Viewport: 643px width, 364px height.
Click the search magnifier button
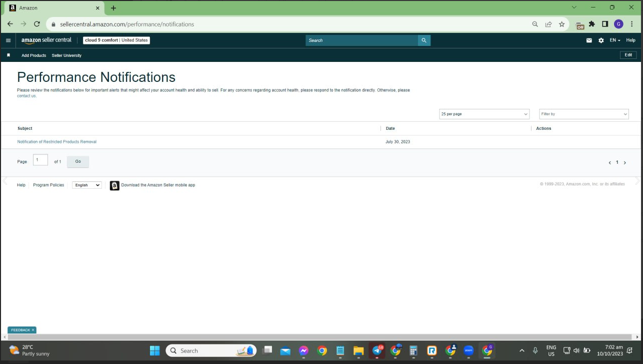[424, 40]
